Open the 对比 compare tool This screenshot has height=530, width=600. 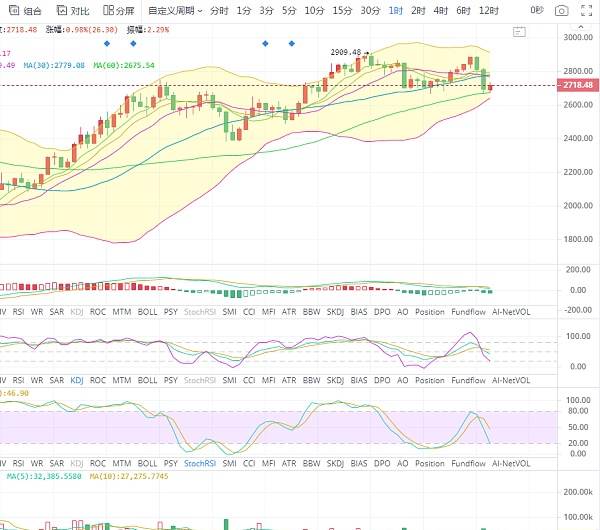[x=73, y=11]
